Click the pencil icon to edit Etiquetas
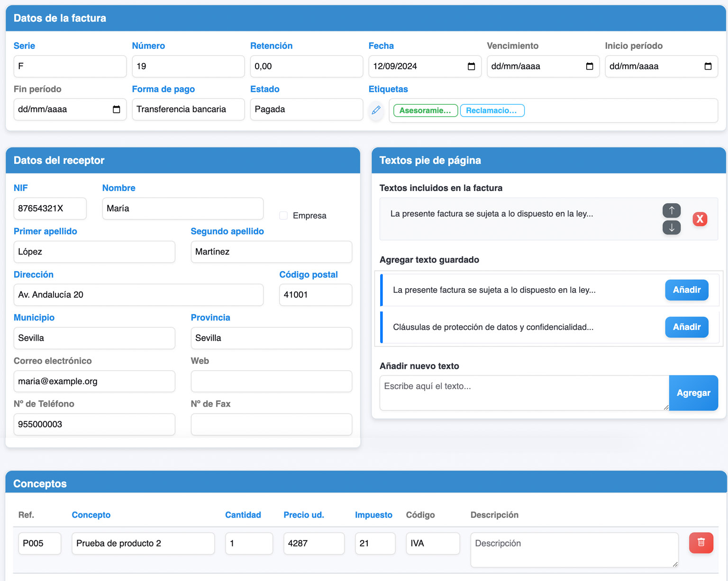Screen dimensions: 728x581 376,110
